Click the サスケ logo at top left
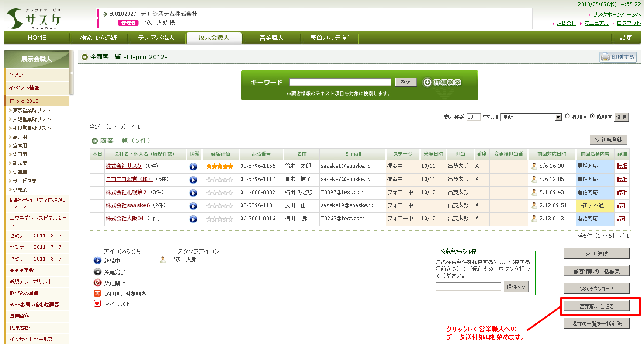The height and width of the screenshot is (344, 644). click(34, 19)
